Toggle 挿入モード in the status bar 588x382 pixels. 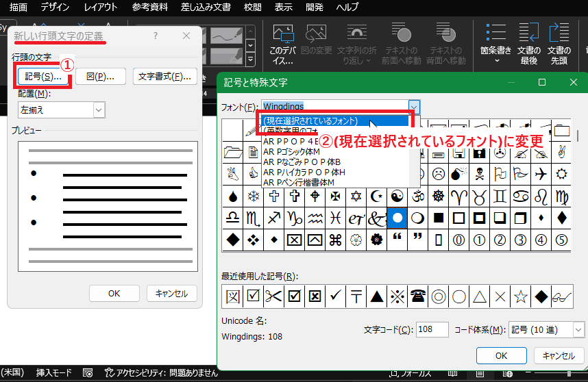point(53,372)
